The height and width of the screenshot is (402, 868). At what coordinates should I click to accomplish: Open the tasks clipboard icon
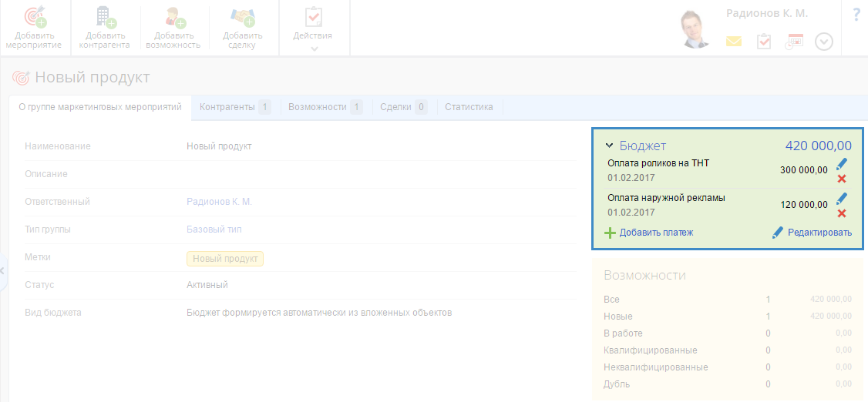763,42
